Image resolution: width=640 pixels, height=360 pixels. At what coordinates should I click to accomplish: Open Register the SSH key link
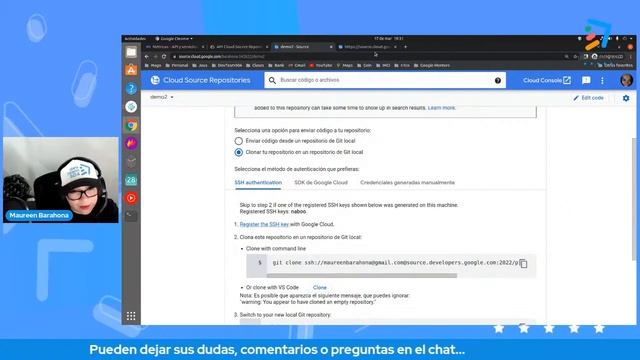(x=264, y=224)
